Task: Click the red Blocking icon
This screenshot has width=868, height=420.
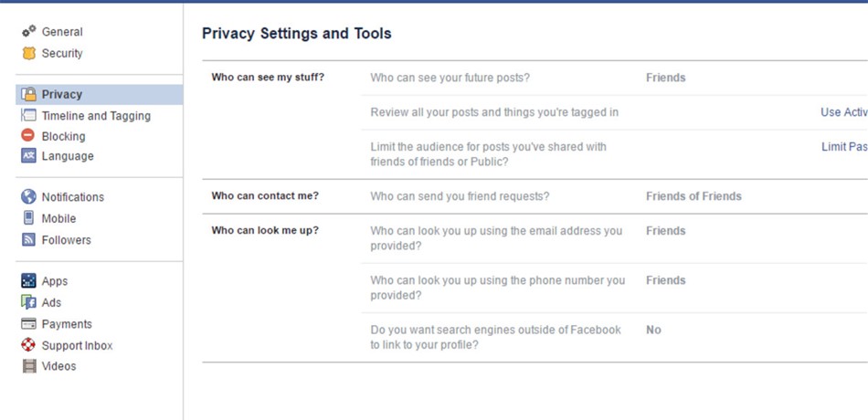Action: (28, 135)
